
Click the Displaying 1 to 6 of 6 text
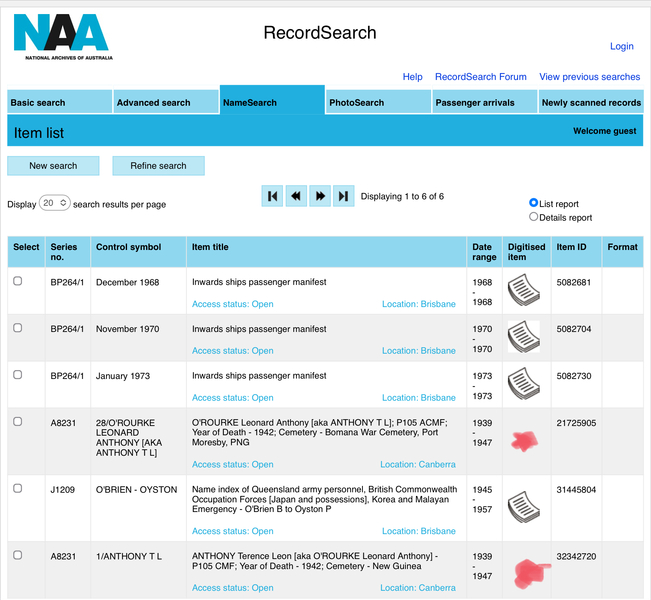click(402, 196)
